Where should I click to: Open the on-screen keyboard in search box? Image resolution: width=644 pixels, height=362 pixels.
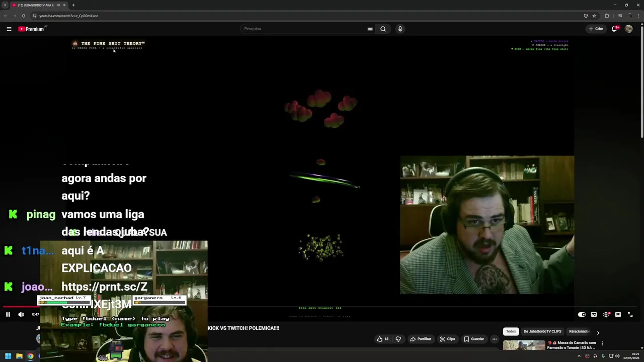pos(370,29)
